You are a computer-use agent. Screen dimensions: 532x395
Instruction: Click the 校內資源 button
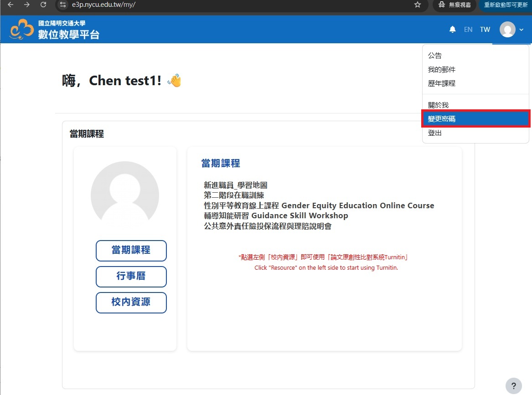[x=131, y=303]
